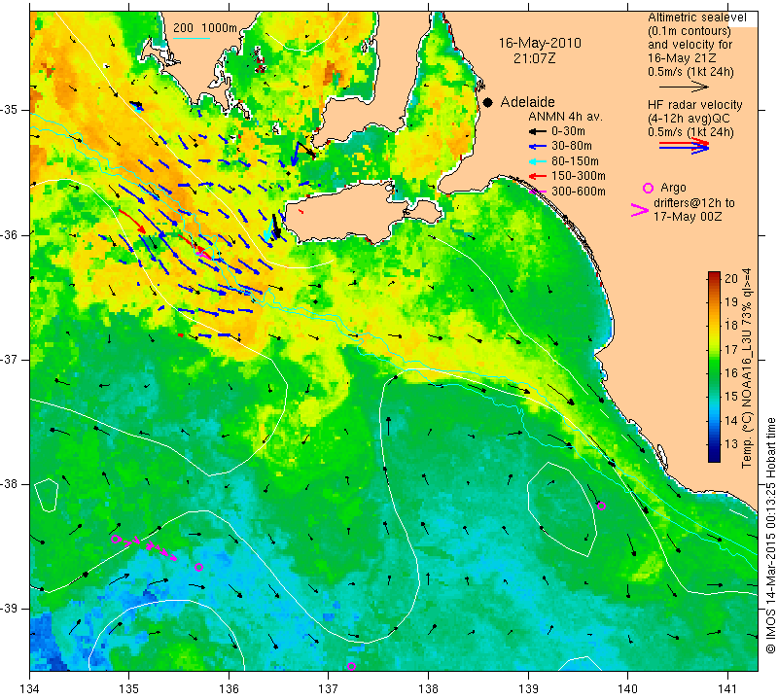Click the magenta drifter circle near 134.9E 38.4S

point(115,539)
